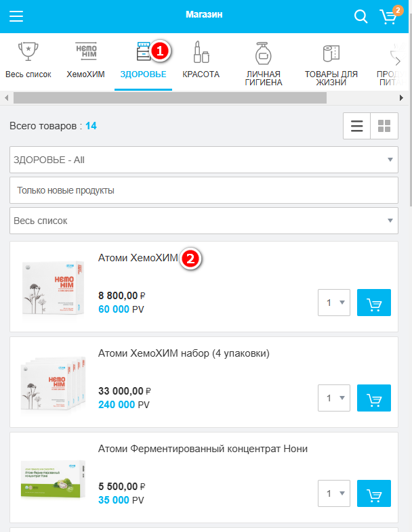Toggle Только новые продукты filter
Viewport: 412px width, 532px height.
point(203,190)
